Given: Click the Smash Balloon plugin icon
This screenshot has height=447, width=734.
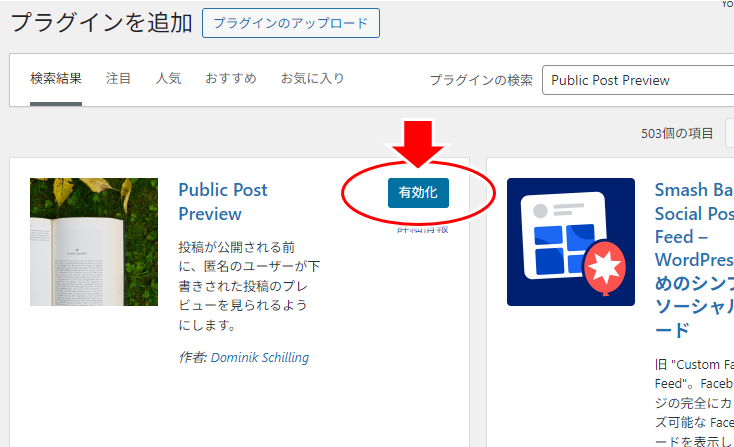Looking at the screenshot, I should coord(571,242).
